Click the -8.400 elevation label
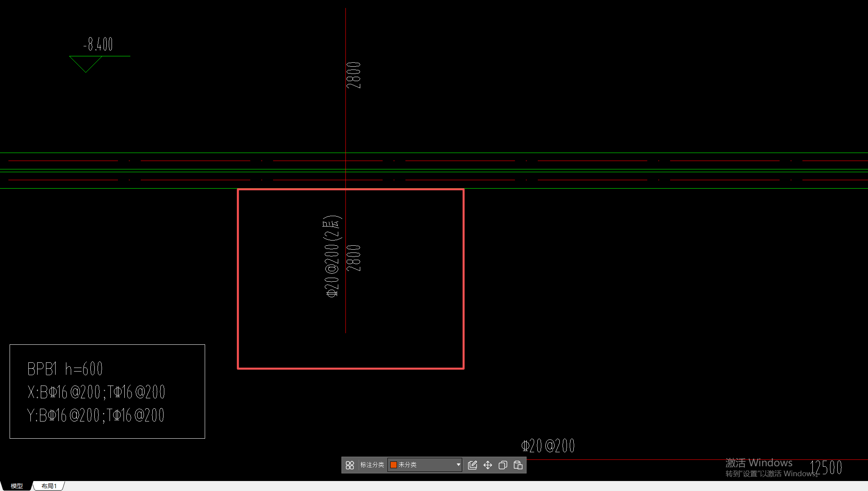Viewport: 868px width, 491px height. click(x=98, y=44)
